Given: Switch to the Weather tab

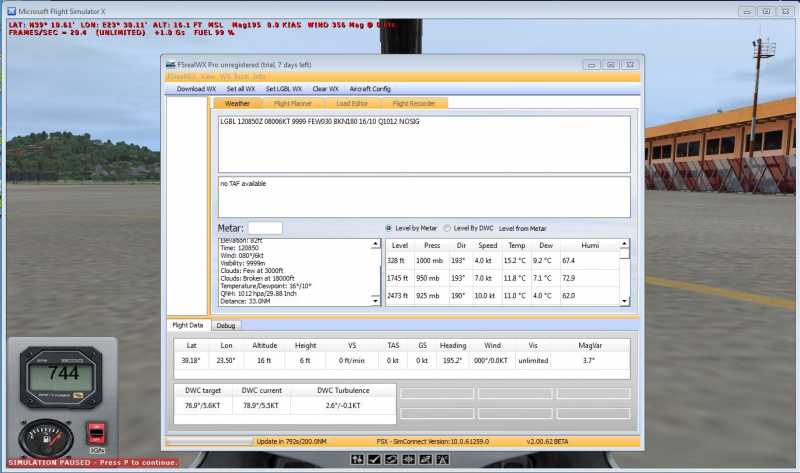Looking at the screenshot, I should point(237,103).
